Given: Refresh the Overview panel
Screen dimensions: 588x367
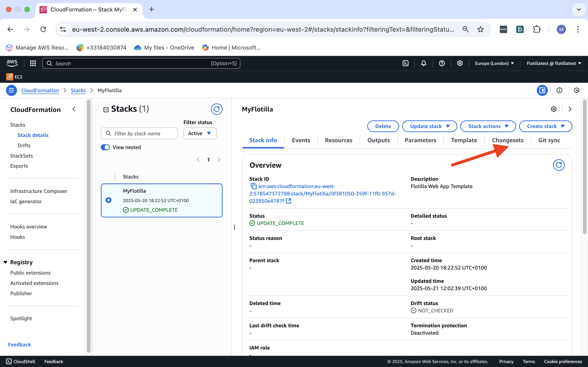Looking at the screenshot, I should [559, 165].
